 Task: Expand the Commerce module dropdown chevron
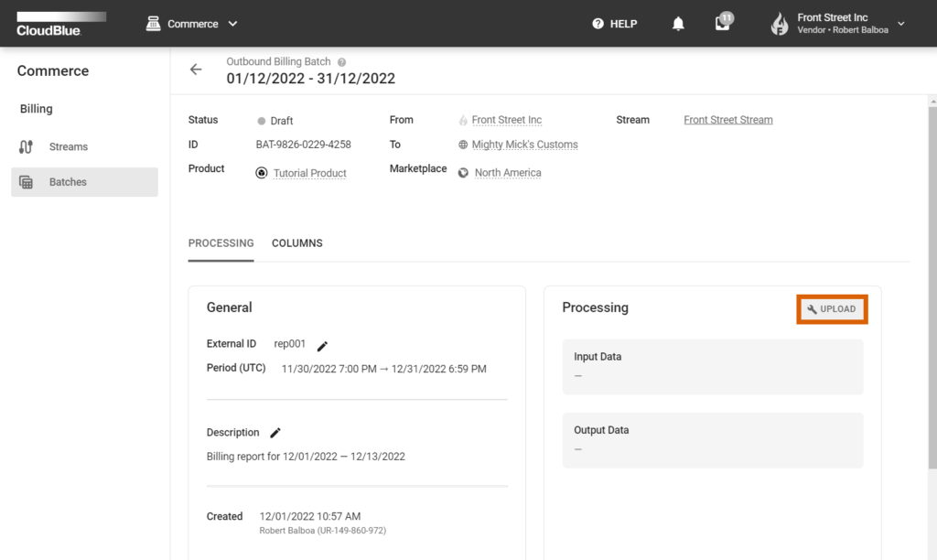233,24
